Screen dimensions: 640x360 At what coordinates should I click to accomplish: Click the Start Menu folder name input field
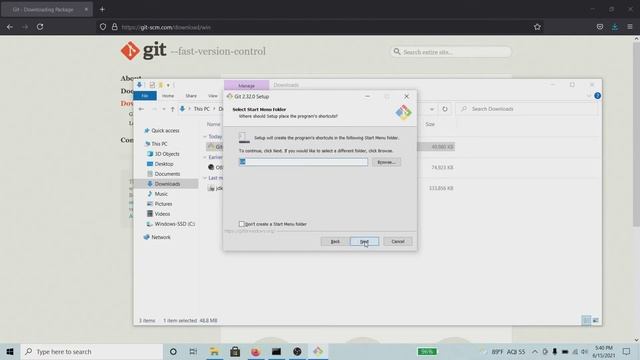click(x=303, y=162)
